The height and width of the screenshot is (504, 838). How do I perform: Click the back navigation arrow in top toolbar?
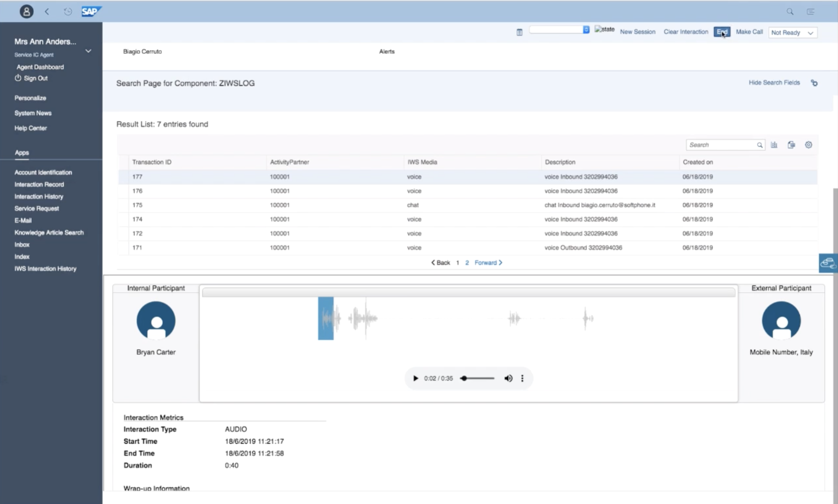coord(47,11)
